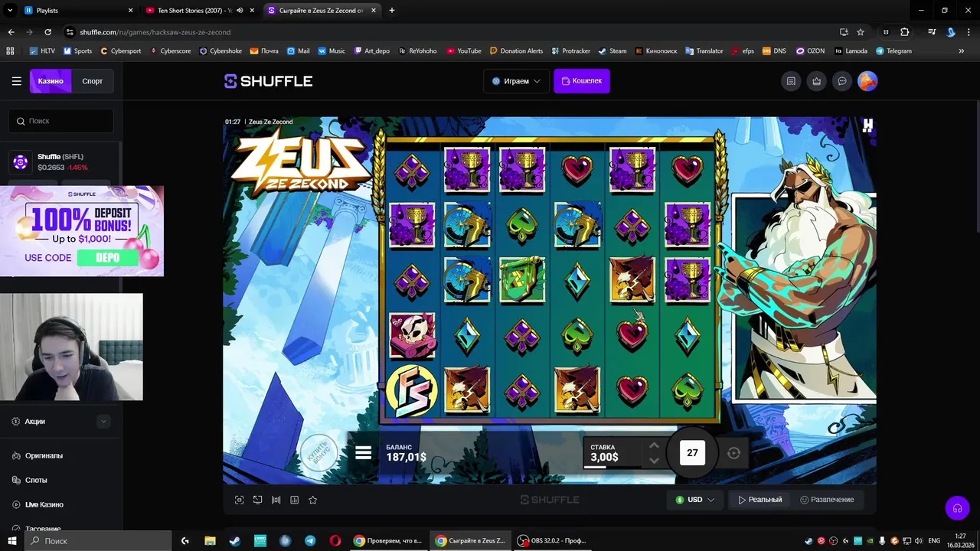The height and width of the screenshot is (551, 980).
Task: Open Слоты in the sidebar
Action: (x=36, y=480)
